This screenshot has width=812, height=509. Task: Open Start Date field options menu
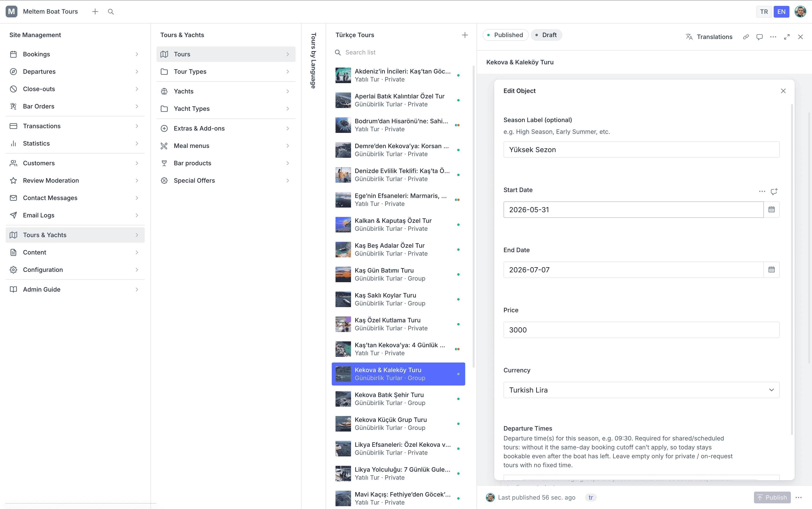click(762, 192)
